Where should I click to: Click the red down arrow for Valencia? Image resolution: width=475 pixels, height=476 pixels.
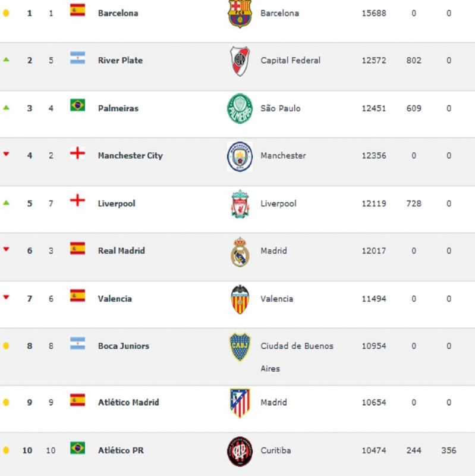click(x=6, y=297)
